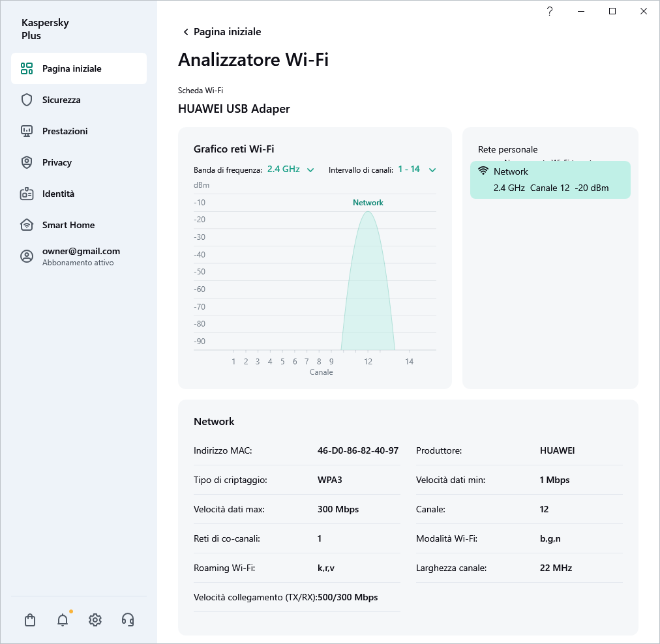This screenshot has width=660, height=644.
Task: Open the Privacy section
Action: click(57, 162)
